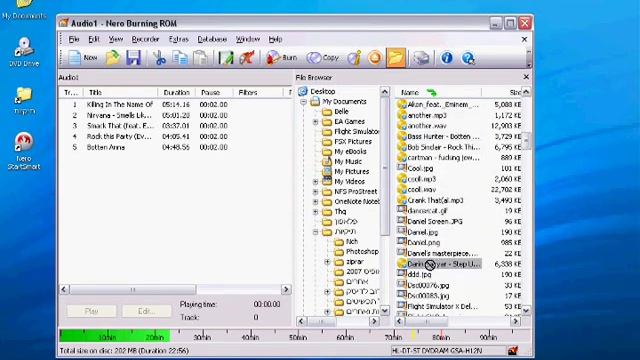Expand the EA Games folder node
Image resolution: width=640 pixels, height=360 pixels.
316,122
